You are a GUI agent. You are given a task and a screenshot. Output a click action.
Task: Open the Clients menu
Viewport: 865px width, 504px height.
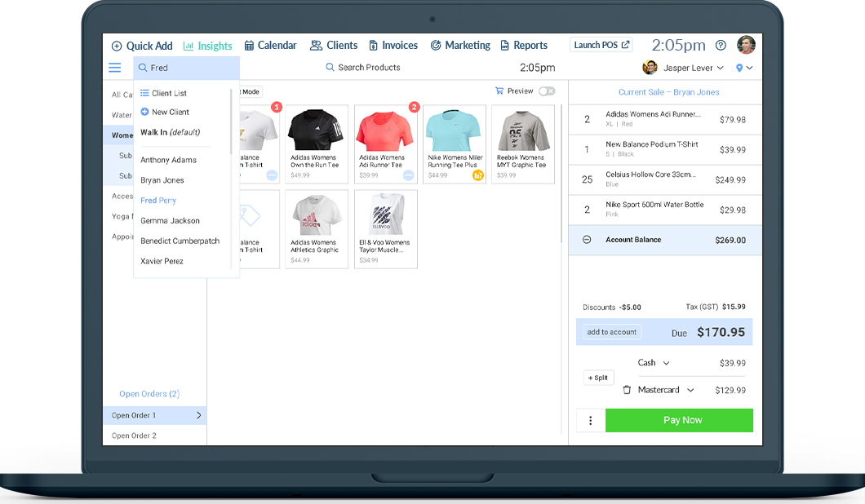pos(334,45)
